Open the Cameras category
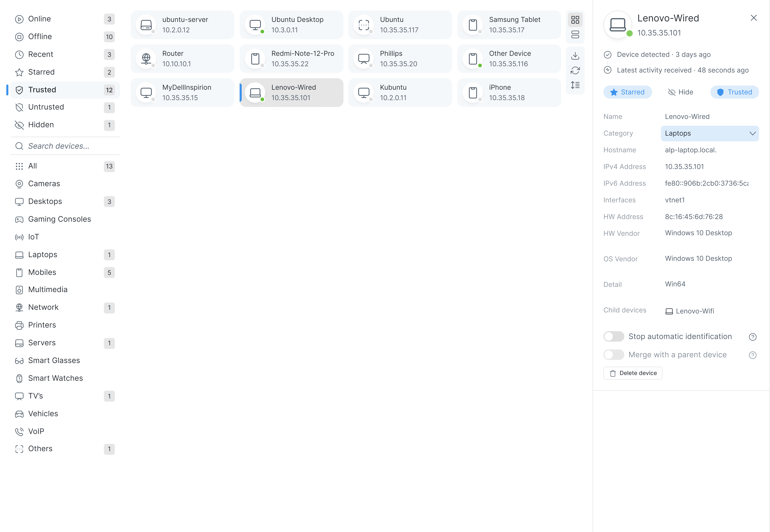 65,184
